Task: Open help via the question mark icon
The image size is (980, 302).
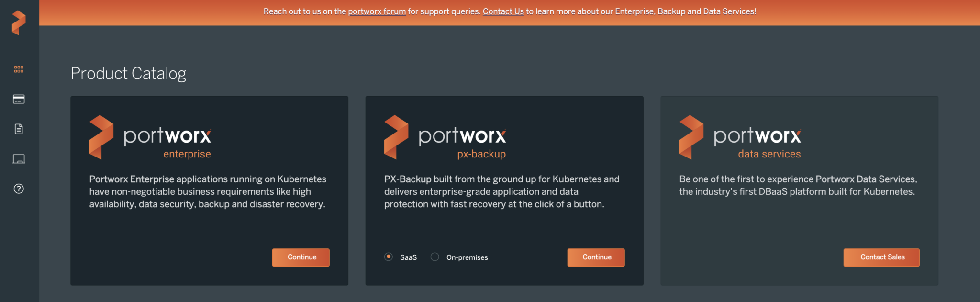Action: click(19, 189)
